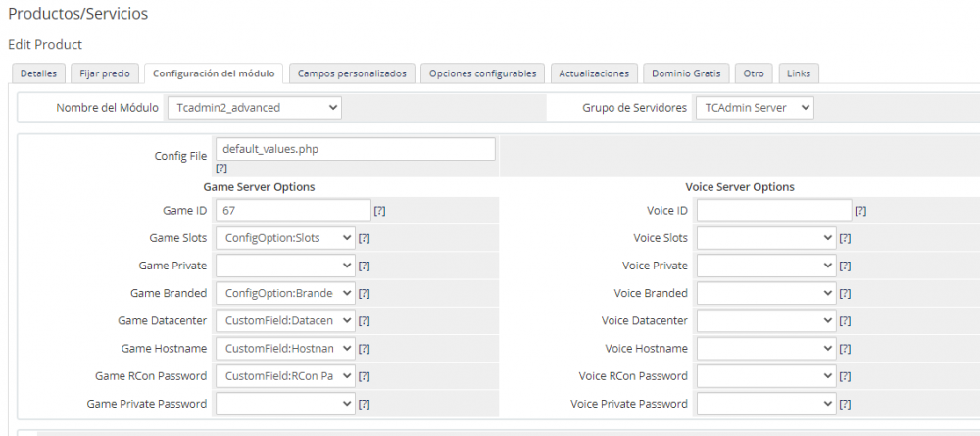Switch to the Detalles tab
The image size is (980, 436).
coord(38,73)
